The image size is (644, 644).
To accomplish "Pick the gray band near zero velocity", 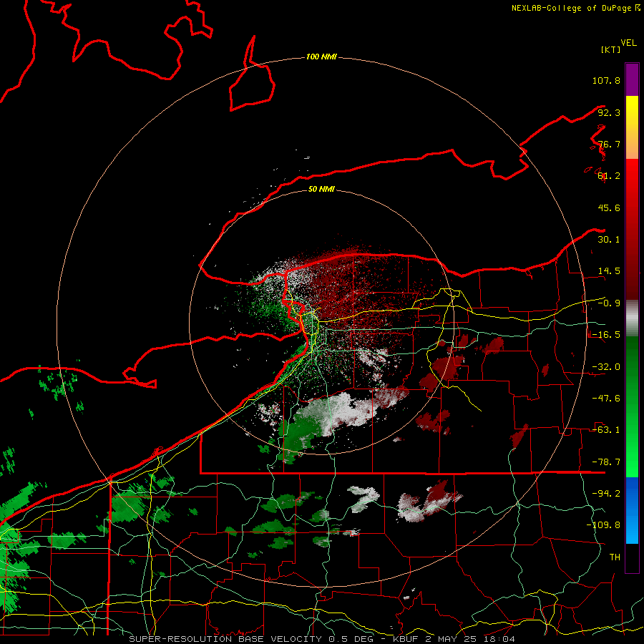I will (632, 318).
